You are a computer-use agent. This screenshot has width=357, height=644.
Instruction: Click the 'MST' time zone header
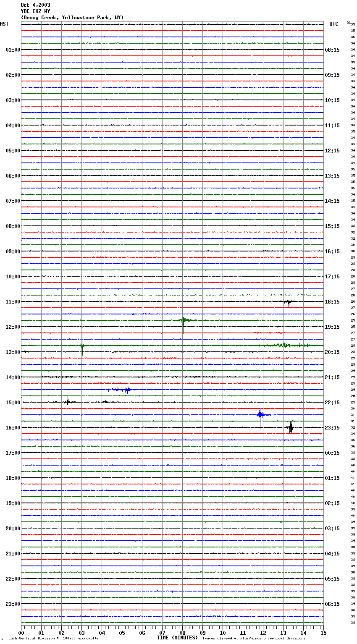pos(4,24)
